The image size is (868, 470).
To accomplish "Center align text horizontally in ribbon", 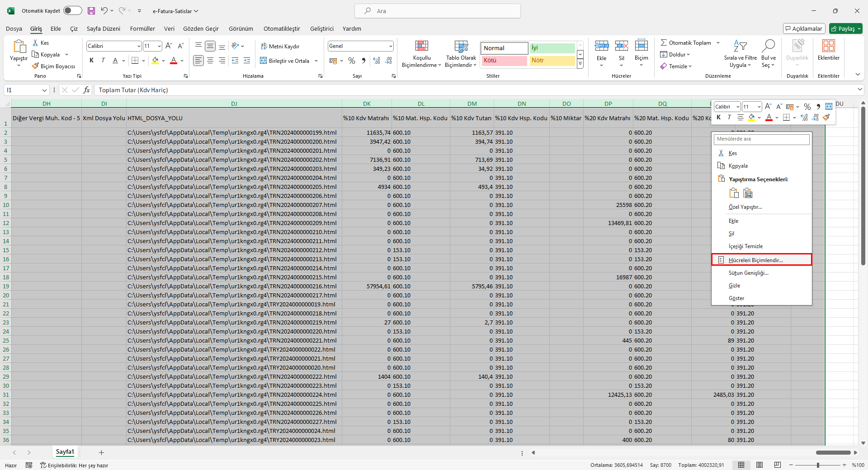I will pos(210,61).
